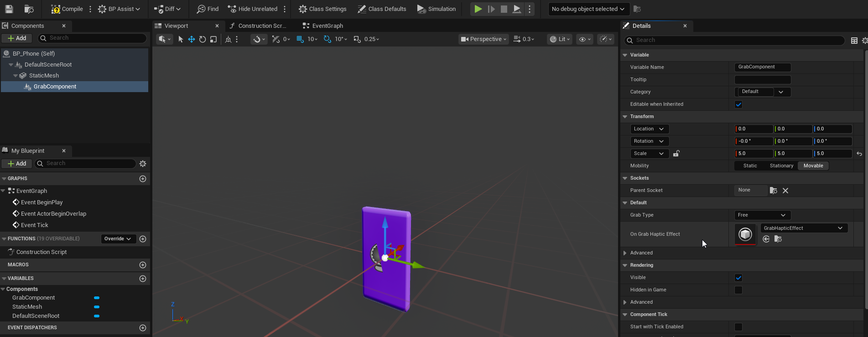Switch to the EventGraph tab
868x337 pixels.
pyautogui.click(x=327, y=26)
